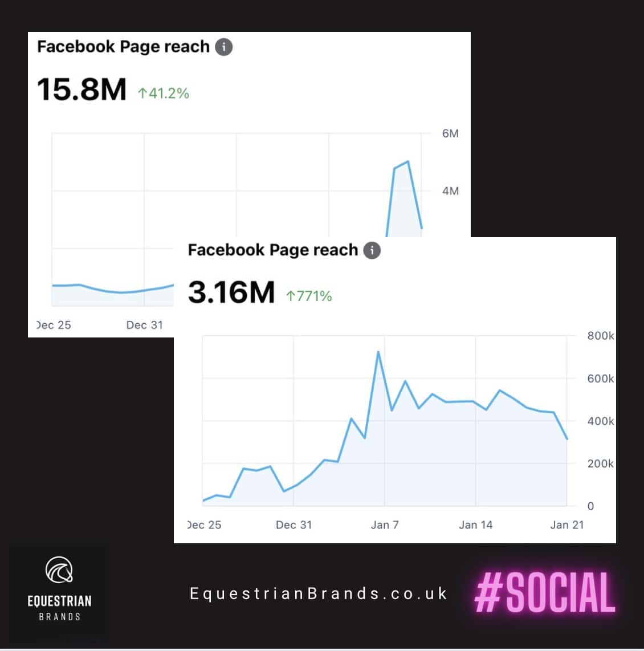Click the pink neon #SOCIAL hashtag
The width and height of the screenshot is (644, 651).
coord(544,594)
